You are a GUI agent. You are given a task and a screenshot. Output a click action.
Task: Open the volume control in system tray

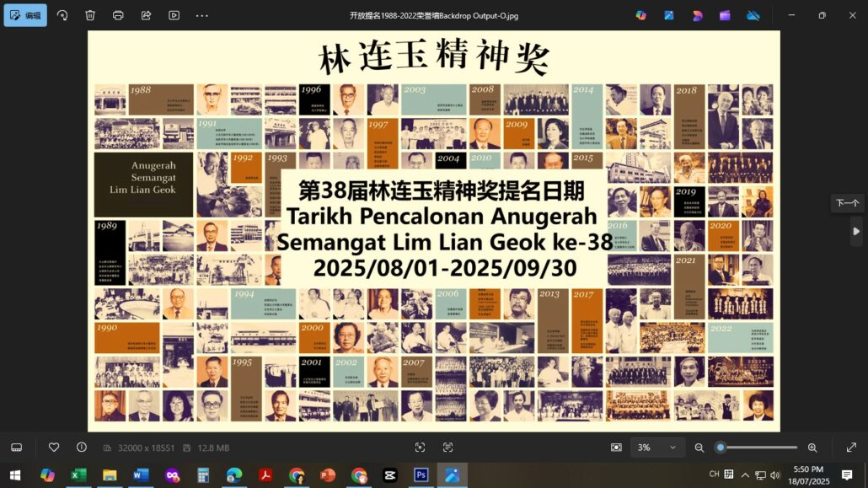tap(775, 475)
